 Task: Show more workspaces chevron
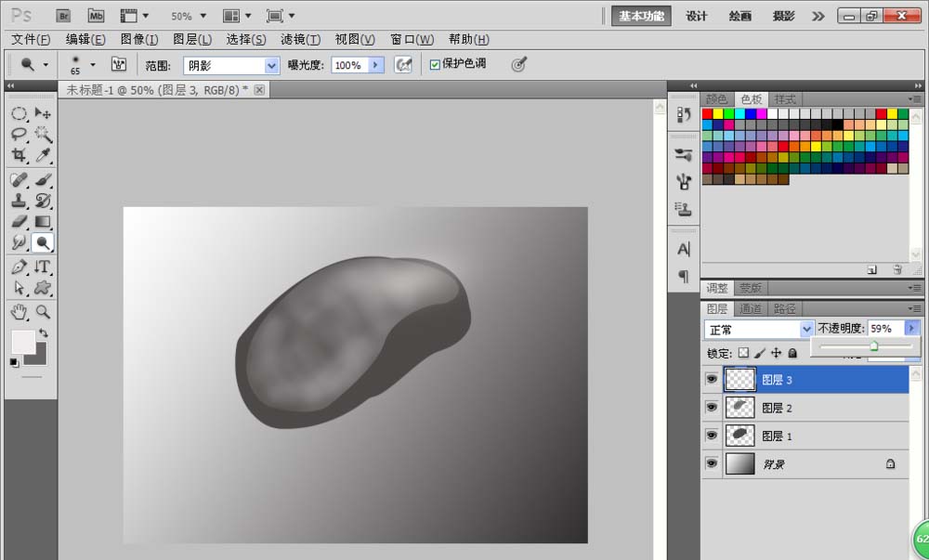point(818,16)
